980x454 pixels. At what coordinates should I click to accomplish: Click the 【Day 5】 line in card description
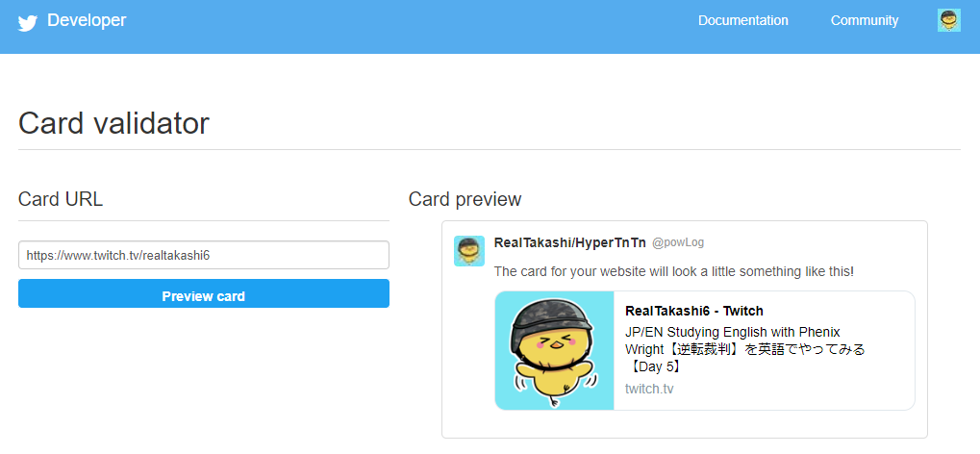[654, 367]
